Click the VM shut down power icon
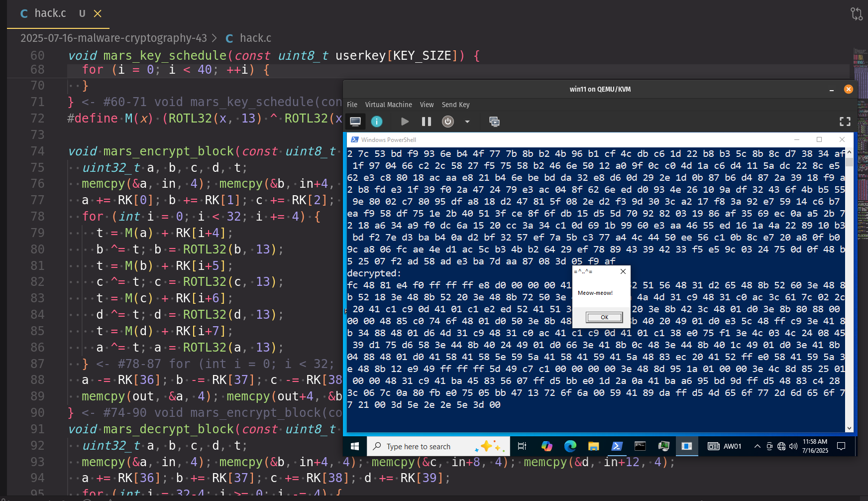The height and width of the screenshot is (501, 868). pos(448,122)
